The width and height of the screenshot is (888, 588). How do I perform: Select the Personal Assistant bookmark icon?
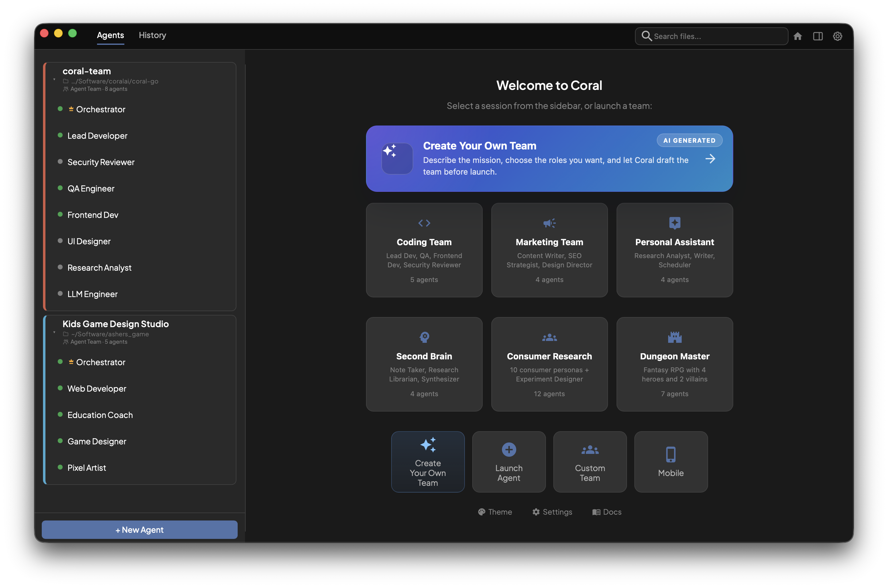pos(674,223)
